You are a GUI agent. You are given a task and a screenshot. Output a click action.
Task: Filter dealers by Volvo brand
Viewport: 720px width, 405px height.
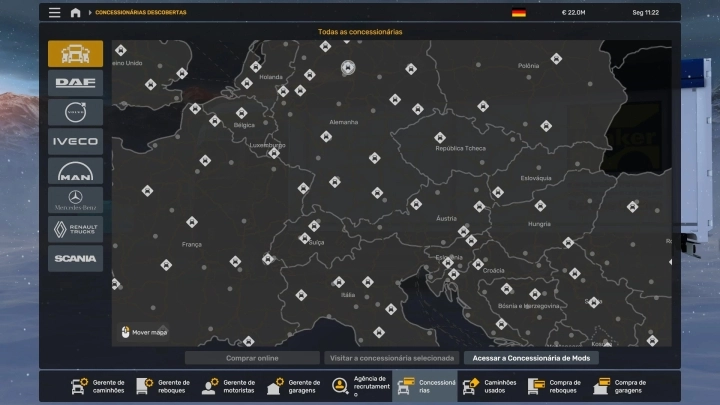[x=75, y=112]
